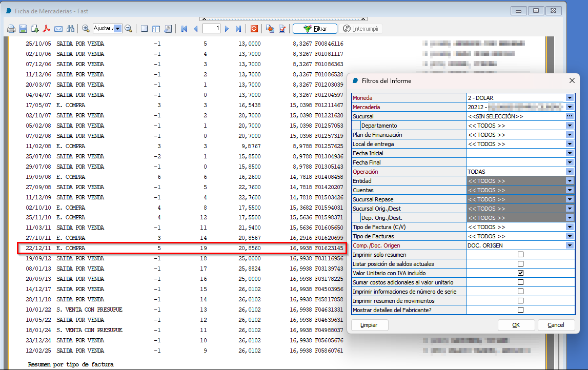The image size is (588, 370).
Task: Click the 10/01/22 S. VENTA CON PRESUPUE row
Action: [x=185, y=310]
